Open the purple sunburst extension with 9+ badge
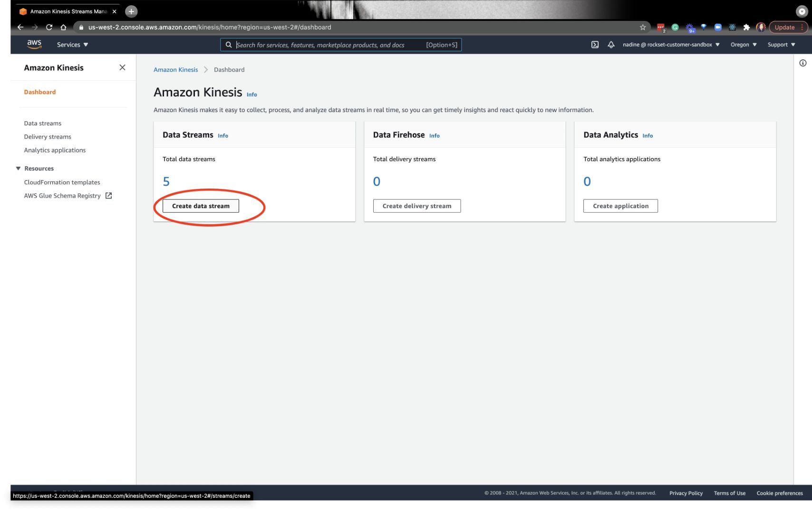 tap(690, 28)
